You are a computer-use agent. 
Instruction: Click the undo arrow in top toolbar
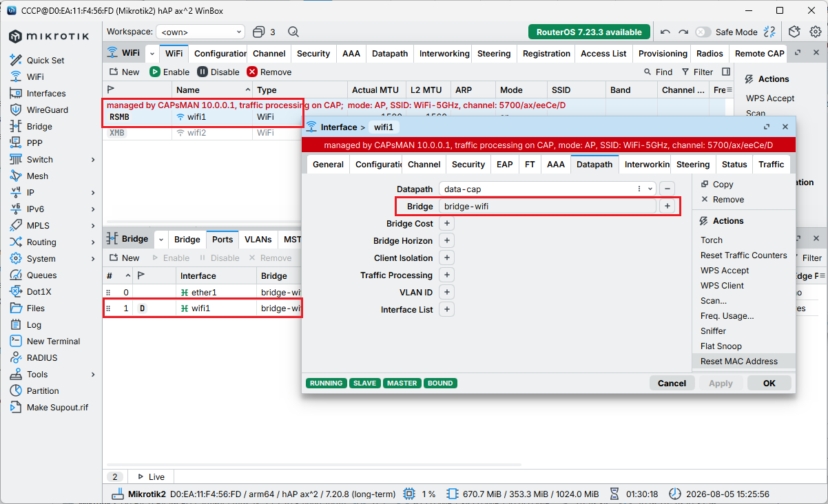pos(665,32)
